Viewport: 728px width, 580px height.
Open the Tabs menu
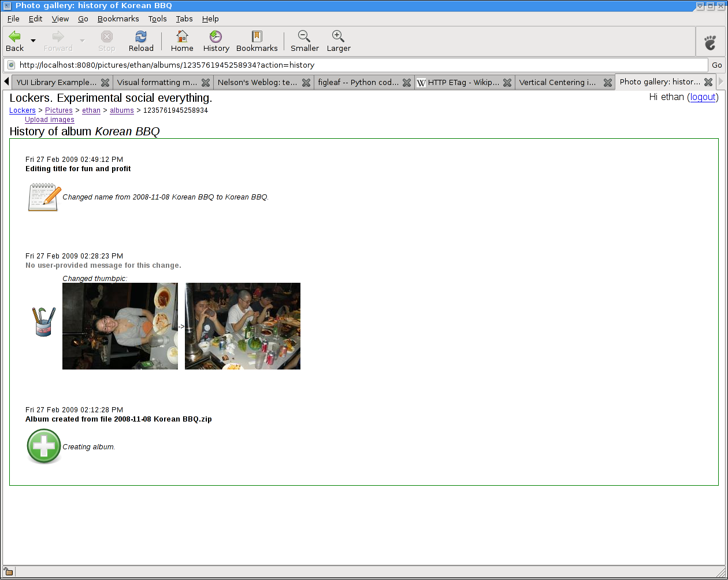[184, 19]
